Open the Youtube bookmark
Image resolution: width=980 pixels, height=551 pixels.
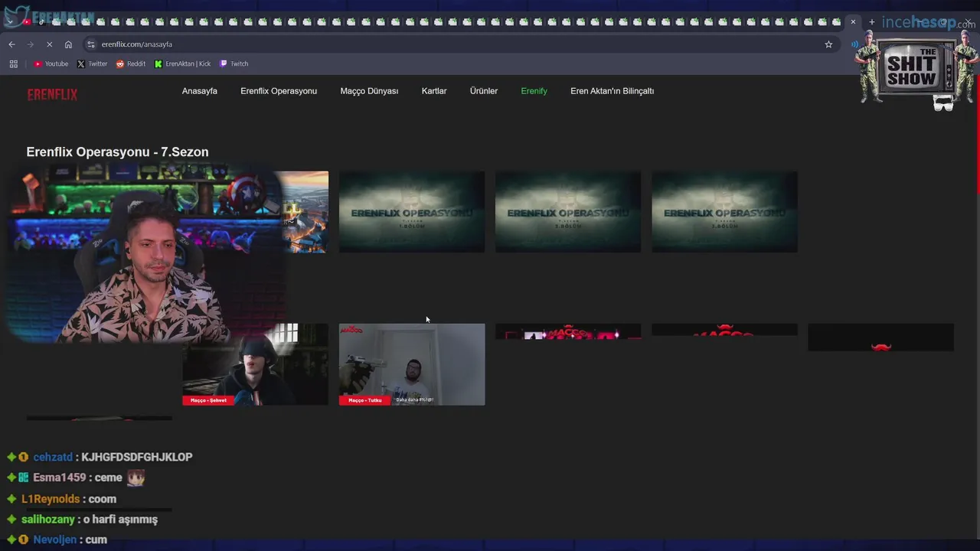(51, 64)
